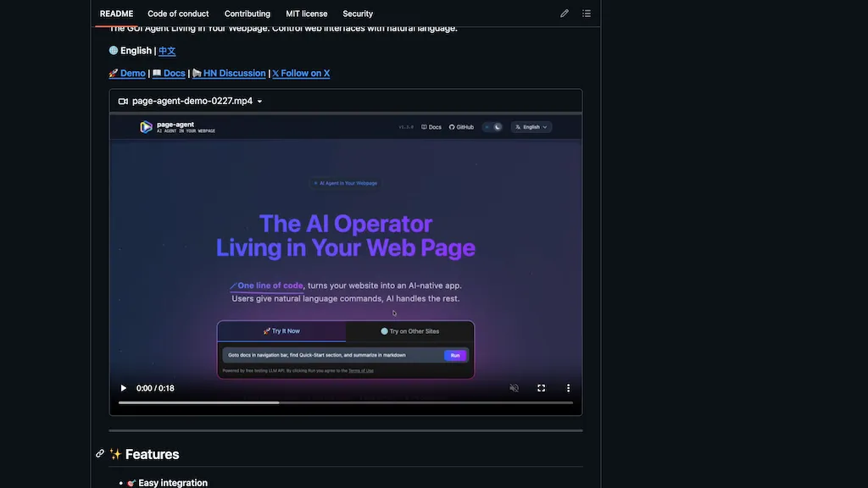Open the README tab
Screen dimensions: 868x488
coord(116,14)
